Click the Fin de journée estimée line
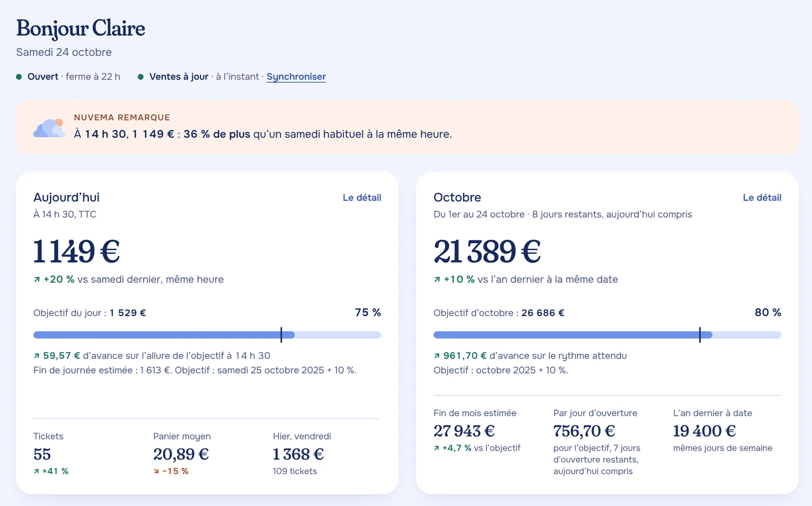 [x=195, y=370]
